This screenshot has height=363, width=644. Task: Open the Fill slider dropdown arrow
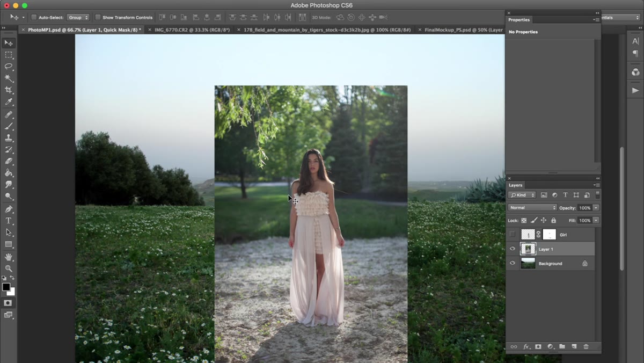coord(596,220)
